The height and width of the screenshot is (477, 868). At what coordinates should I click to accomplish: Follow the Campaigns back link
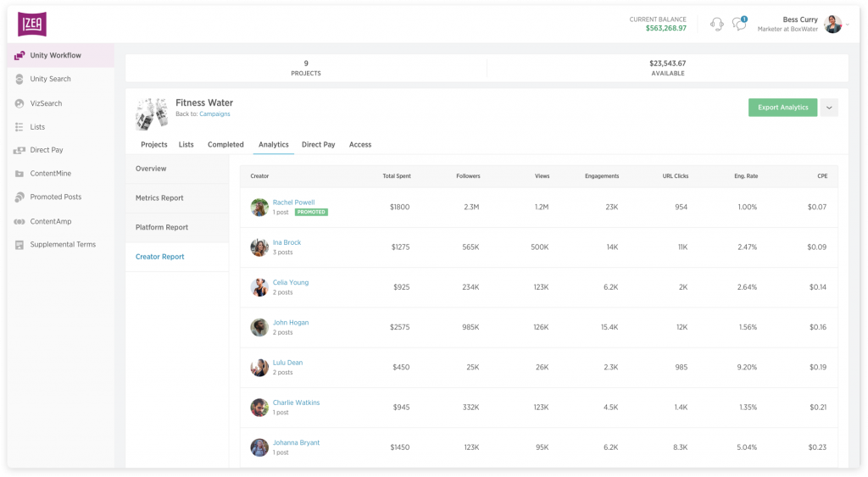[214, 114]
